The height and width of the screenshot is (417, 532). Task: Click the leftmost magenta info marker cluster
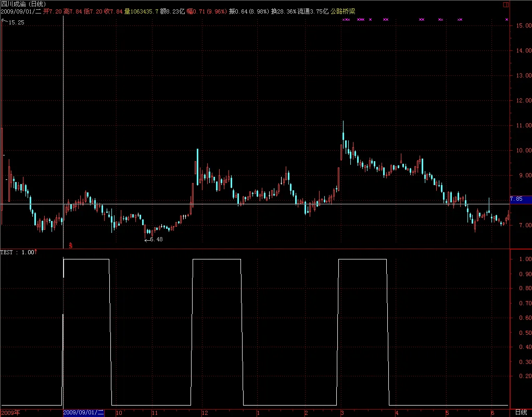point(346,20)
